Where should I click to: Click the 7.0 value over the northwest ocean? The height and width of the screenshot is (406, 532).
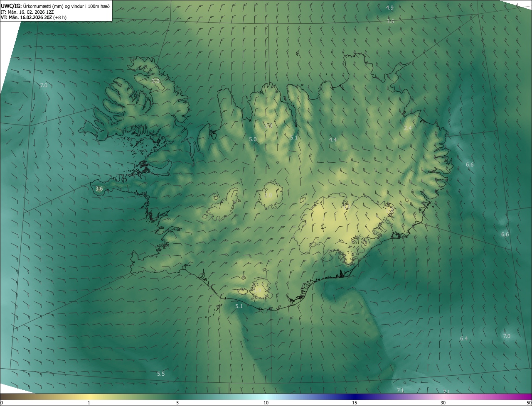[43, 86]
